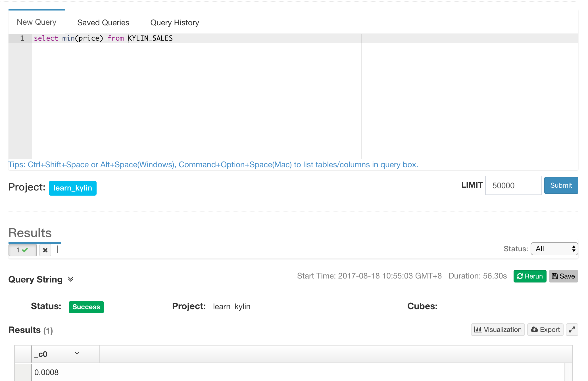
Task: Open the Query History tab
Action: coord(174,23)
